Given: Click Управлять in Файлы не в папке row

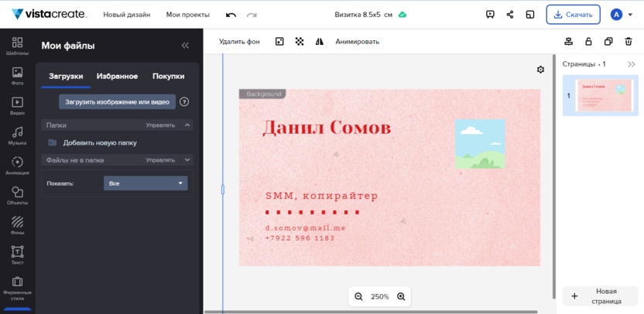Looking at the screenshot, I should pyautogui.click(x=160, y=160).
